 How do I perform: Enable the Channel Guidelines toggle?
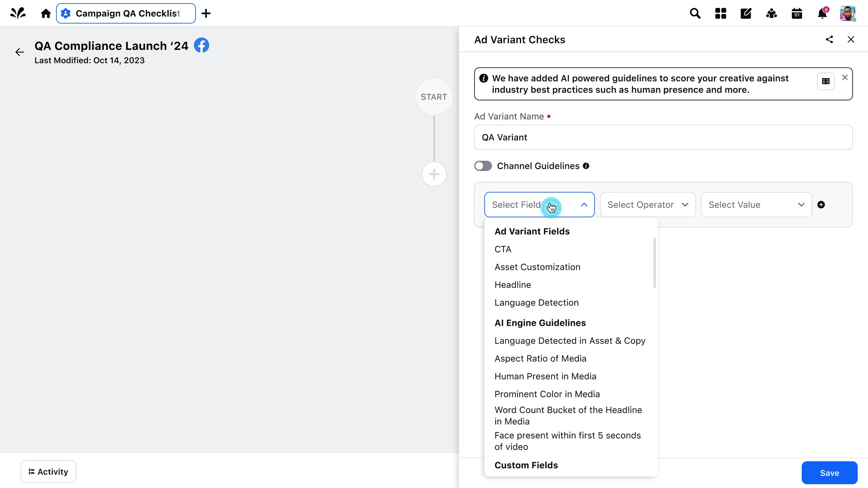483,166
